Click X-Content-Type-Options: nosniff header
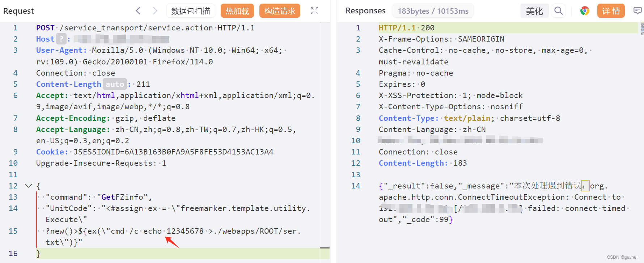 (x=451, y=106)
